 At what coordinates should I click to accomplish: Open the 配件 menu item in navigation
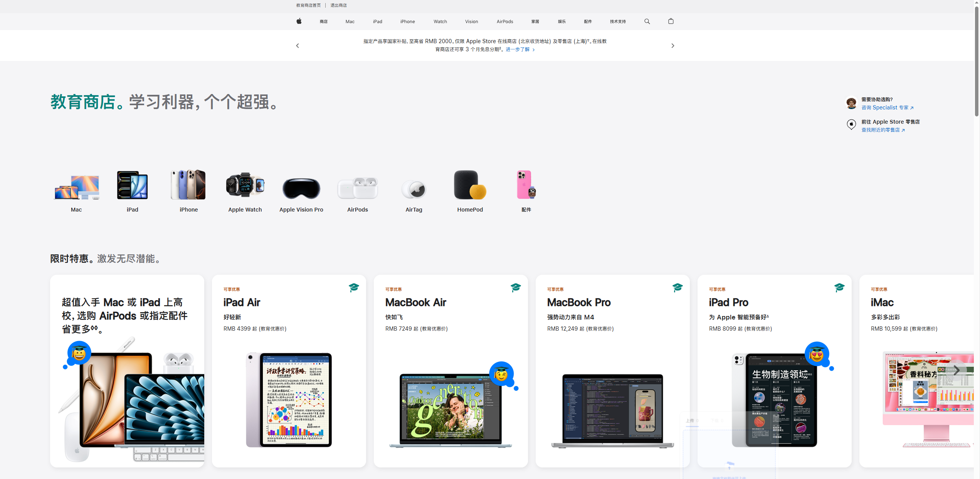point(588,22)
